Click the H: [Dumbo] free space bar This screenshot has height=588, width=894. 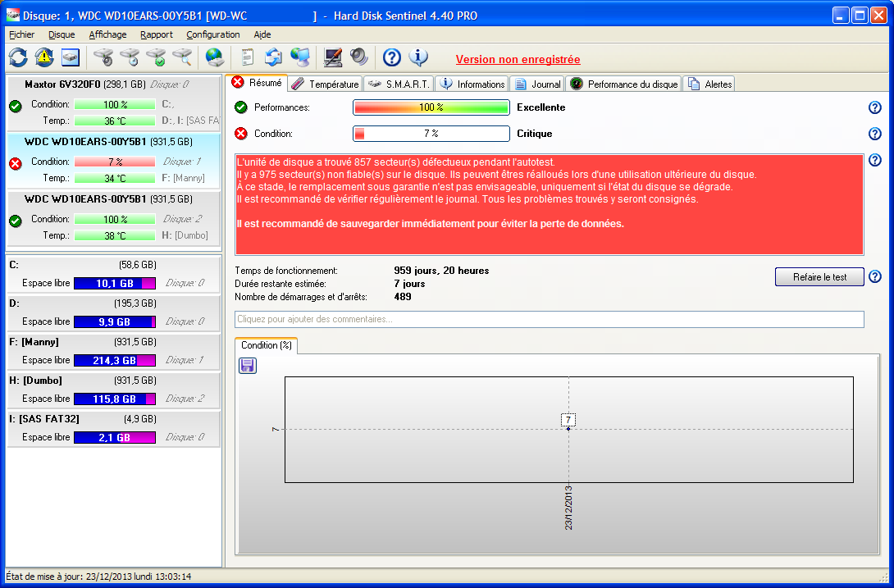click(115, 399)
